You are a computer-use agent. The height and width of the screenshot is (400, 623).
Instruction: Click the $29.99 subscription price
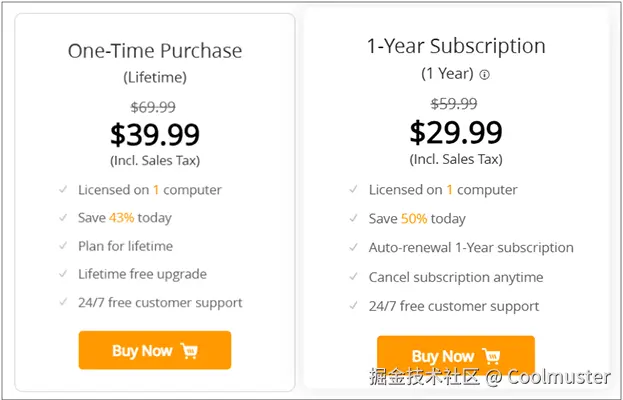point(456,131)
